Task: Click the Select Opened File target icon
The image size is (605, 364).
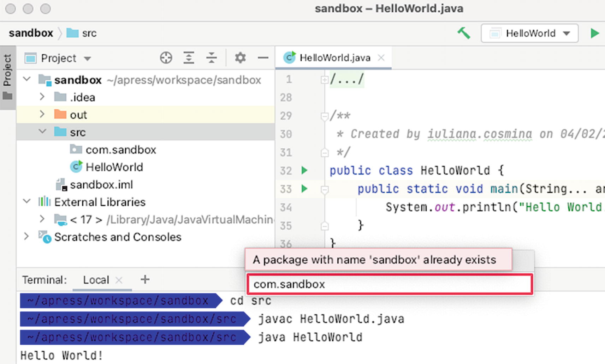Action: point(166,57)
